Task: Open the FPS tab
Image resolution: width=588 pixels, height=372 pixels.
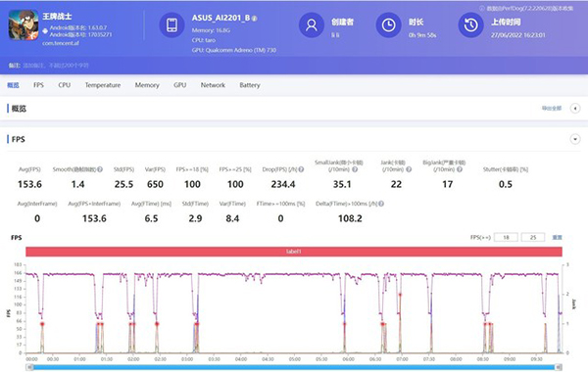Action: pyautogui.click(x=38, y=85)
